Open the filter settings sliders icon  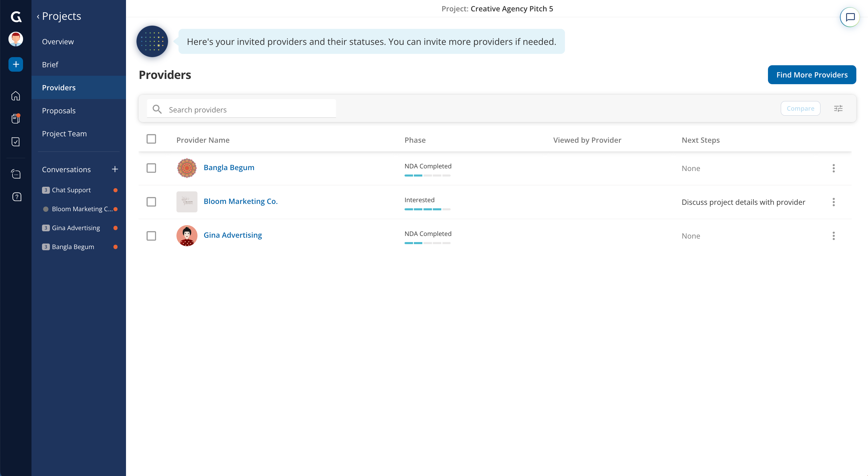(x=838, y=108)
